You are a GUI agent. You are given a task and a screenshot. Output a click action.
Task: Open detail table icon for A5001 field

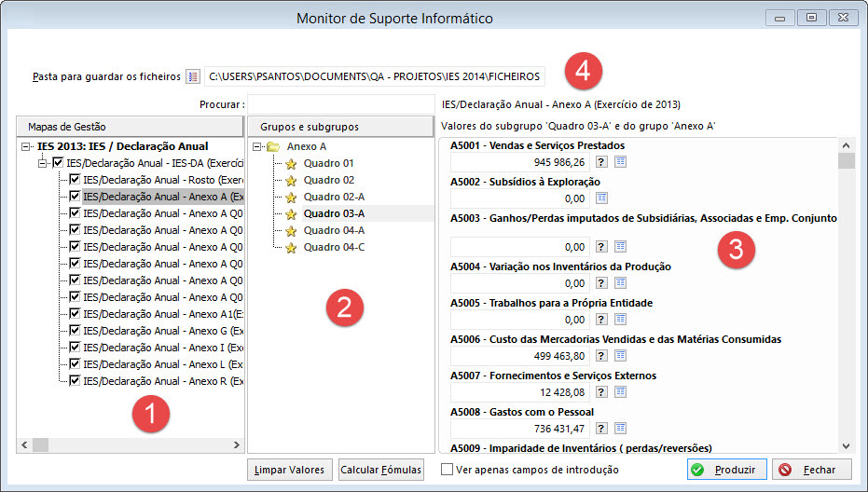pyautogui.click(x=621, y=161)
